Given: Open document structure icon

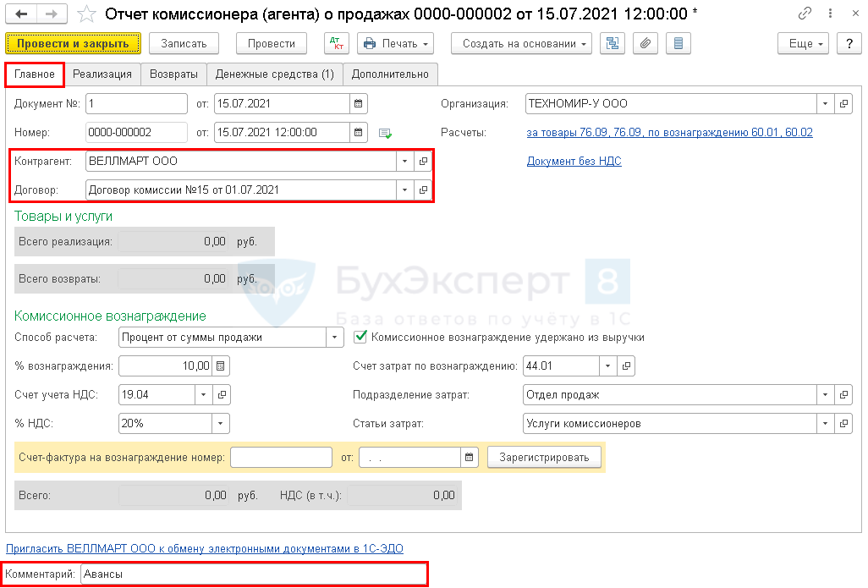Looking at the screenshot, I should tap(611, 44).
